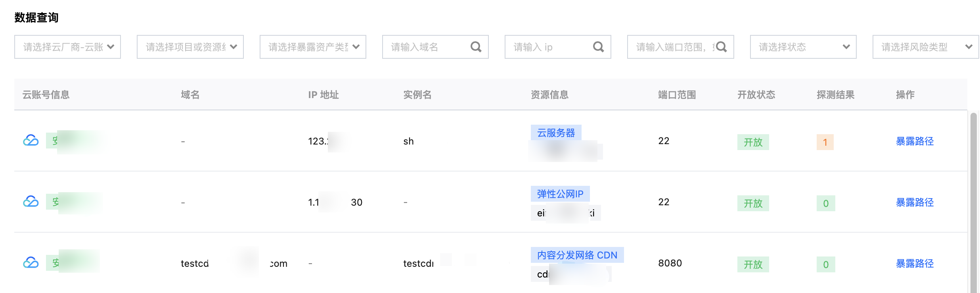Click the search icon in the domain name field
Image resolution: width=980 pixels, height=293 pixels.
click(476, 47)
